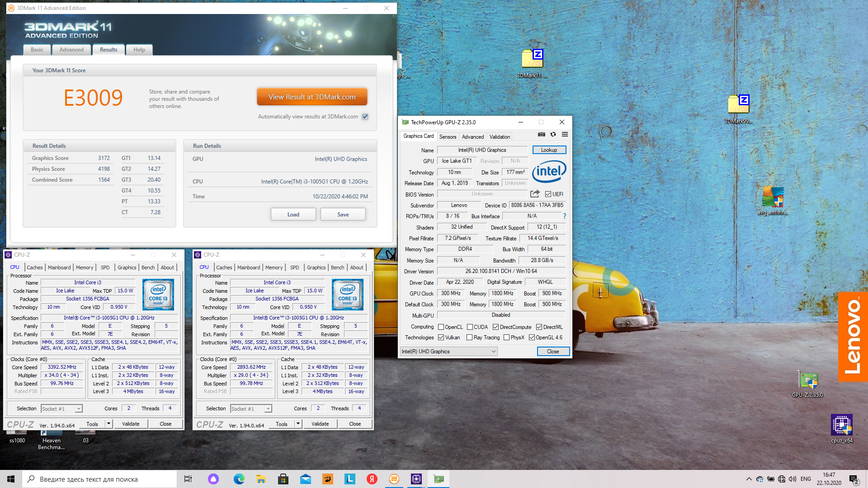868x488 pixels.
Task: Open Socket #1 selection in right CPU-Z
Action: pyautogui.click(x=251, y=408)
